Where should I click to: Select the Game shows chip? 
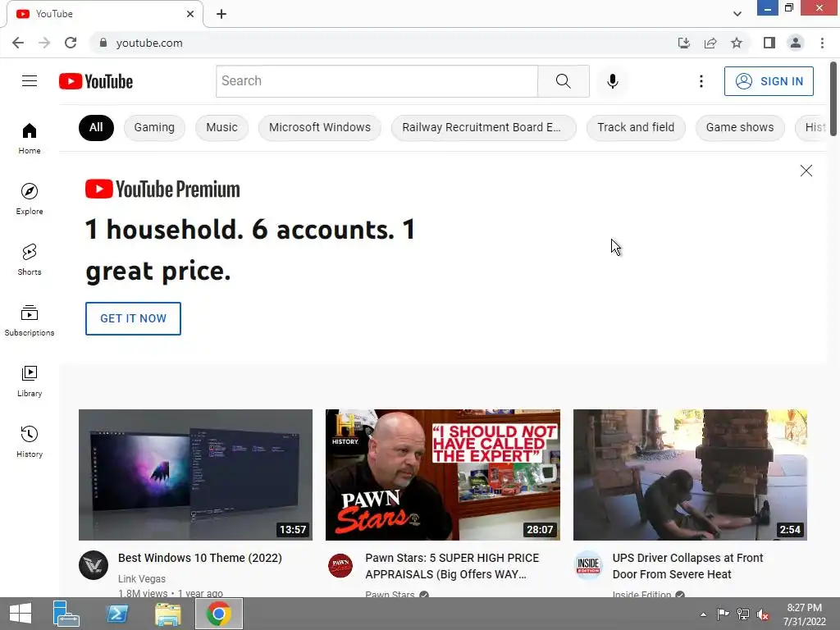pyautogui.click(x=740, y=127)
